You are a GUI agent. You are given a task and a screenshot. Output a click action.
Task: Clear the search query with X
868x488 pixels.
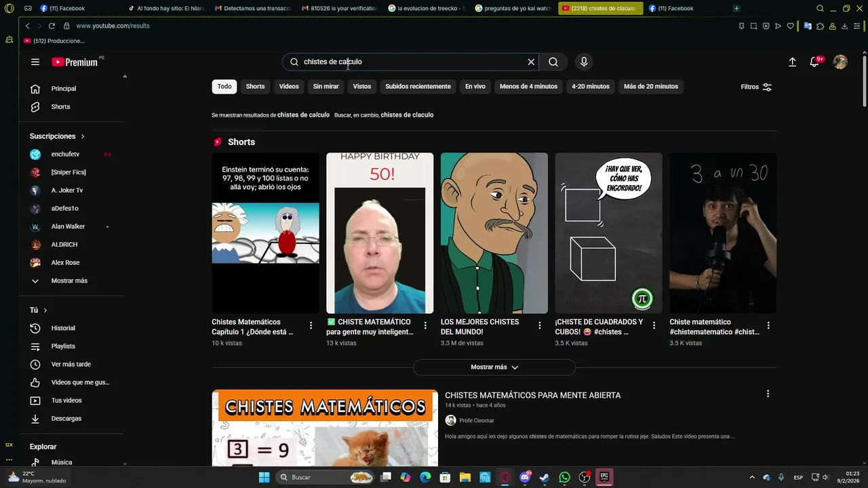click(531, 62)
